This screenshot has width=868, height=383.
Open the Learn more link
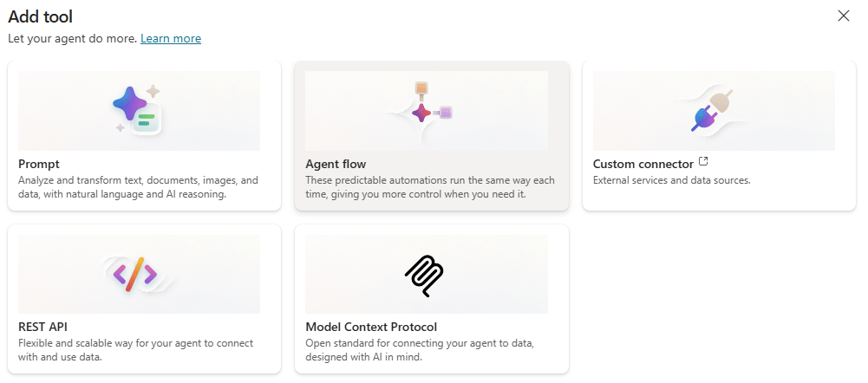(x=171, y=39)
